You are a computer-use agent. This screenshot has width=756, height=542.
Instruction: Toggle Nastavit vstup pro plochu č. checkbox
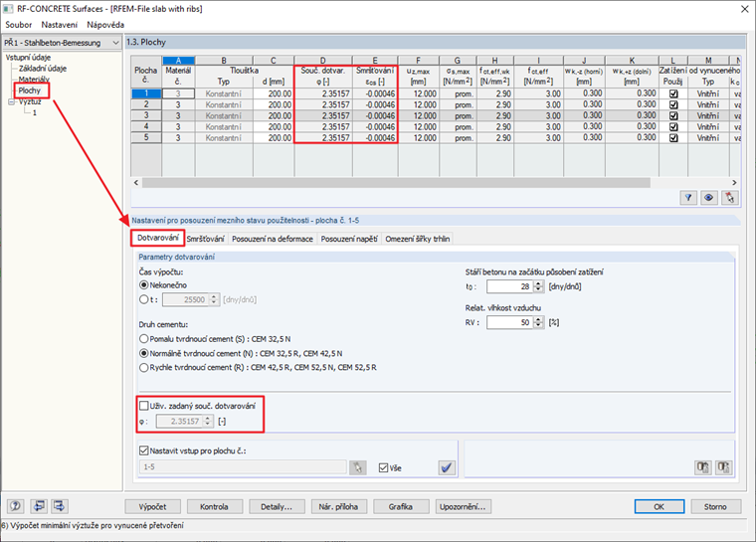tap(143, 451)
